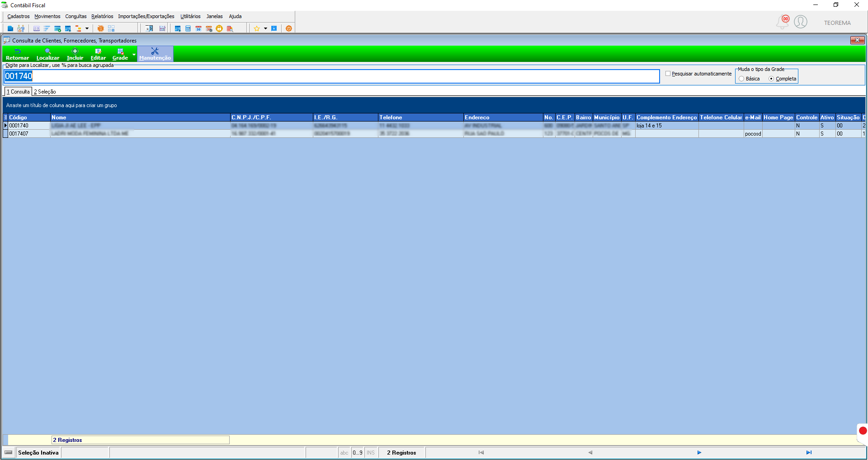The height and width of the screenshot is (460, 868).
Task: Click the calendar with gear icon
Action: coord(209,28)
